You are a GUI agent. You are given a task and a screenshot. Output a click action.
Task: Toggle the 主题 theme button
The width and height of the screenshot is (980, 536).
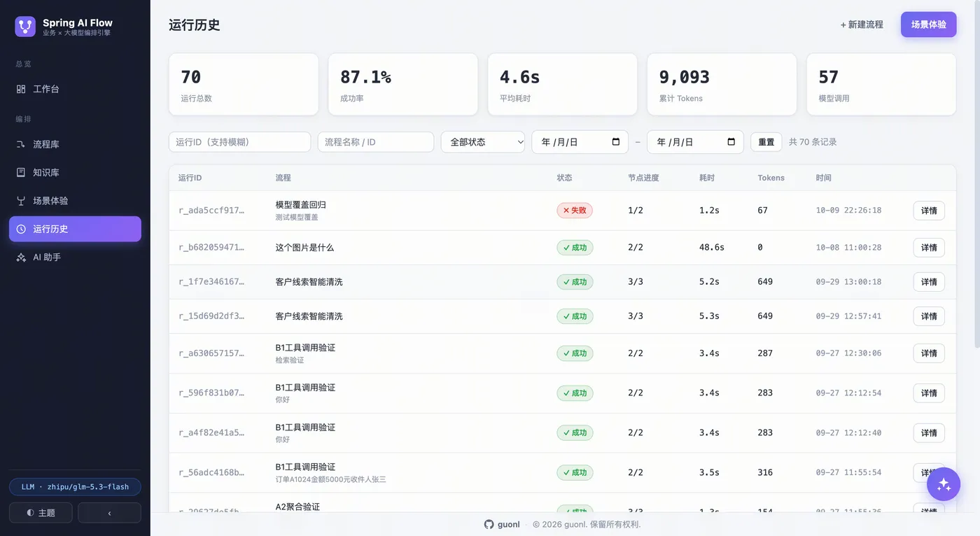coord(41,513)
